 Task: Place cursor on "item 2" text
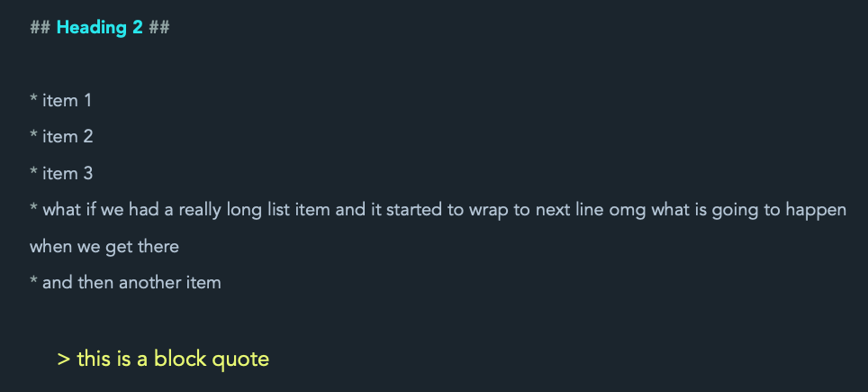[68, 137]
